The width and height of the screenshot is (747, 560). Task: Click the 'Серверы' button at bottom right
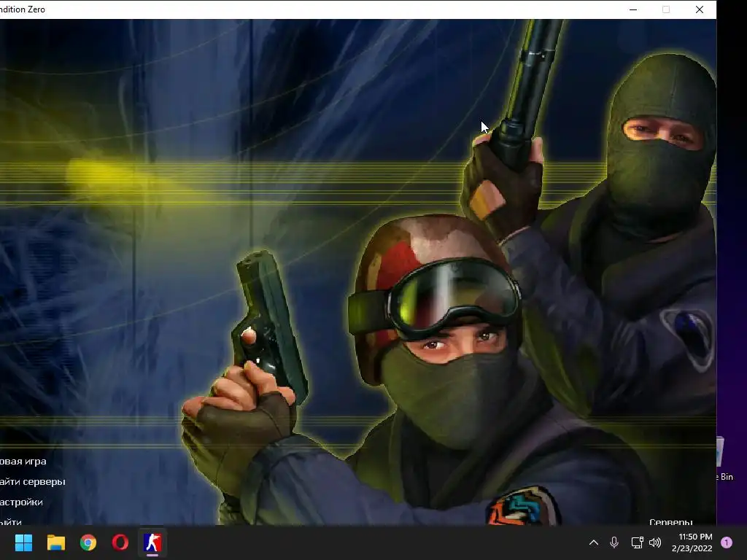[671, 521]
